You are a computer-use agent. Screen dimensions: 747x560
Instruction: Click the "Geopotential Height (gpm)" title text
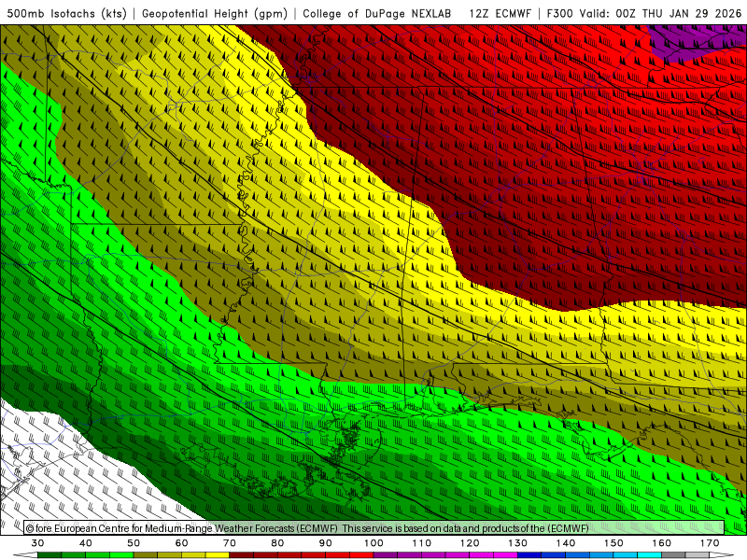pos(215,13)
